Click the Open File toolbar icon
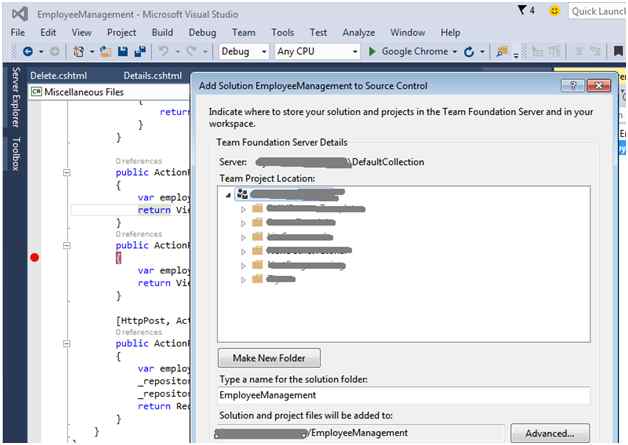628x445 pixels. [x=106, y=51]
